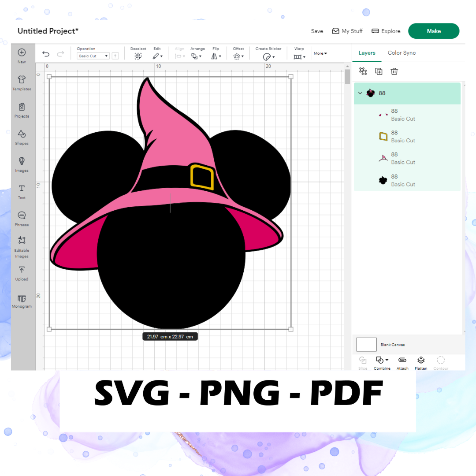Select the pink bow 88 Basic Cut layer
The height and width of the screenshot is (476, 476).
407,115
